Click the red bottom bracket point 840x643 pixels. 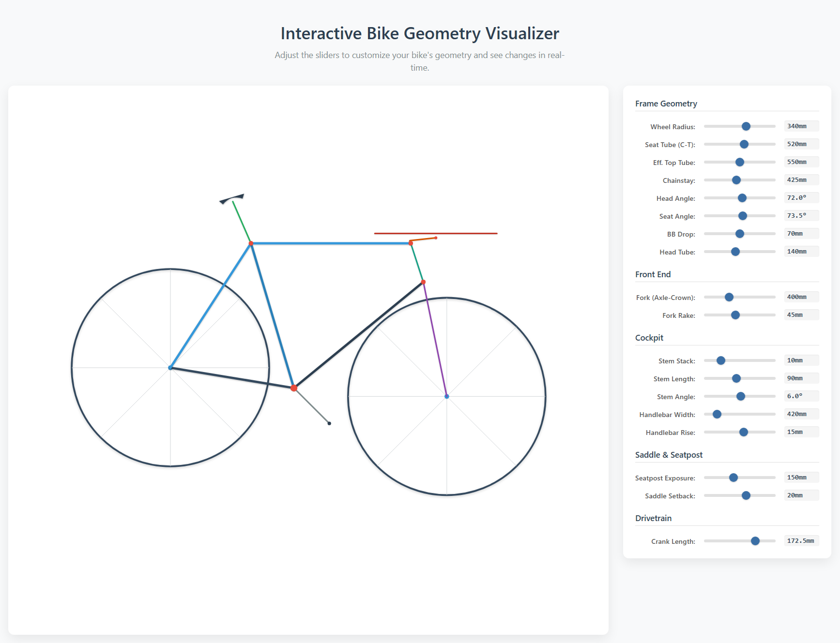pyautogui.click(x=294, y=388)
